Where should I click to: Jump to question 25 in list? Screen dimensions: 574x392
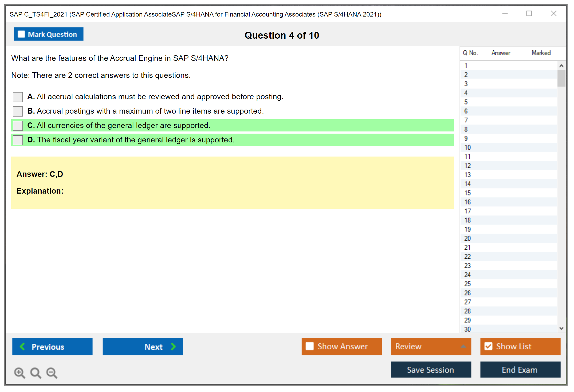(x=467, y=284)
